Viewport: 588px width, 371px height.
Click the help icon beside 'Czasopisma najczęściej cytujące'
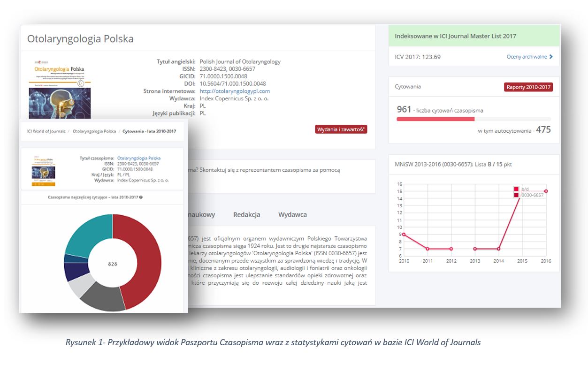[141, 197]
